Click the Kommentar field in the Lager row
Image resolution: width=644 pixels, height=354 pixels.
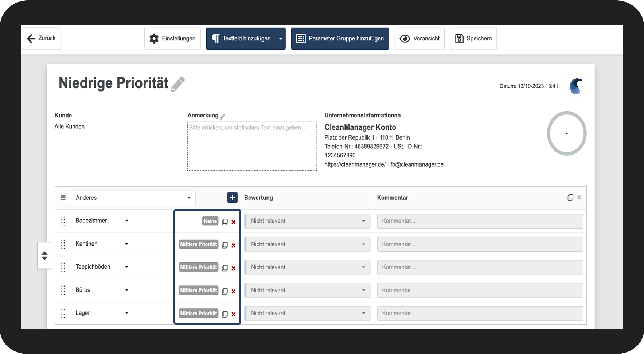coord(480,313)
